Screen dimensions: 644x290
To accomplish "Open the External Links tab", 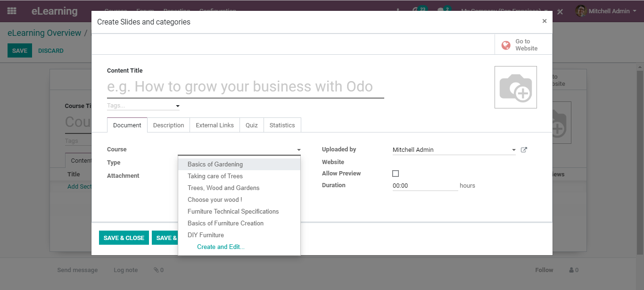I will (x=215, y=125).
